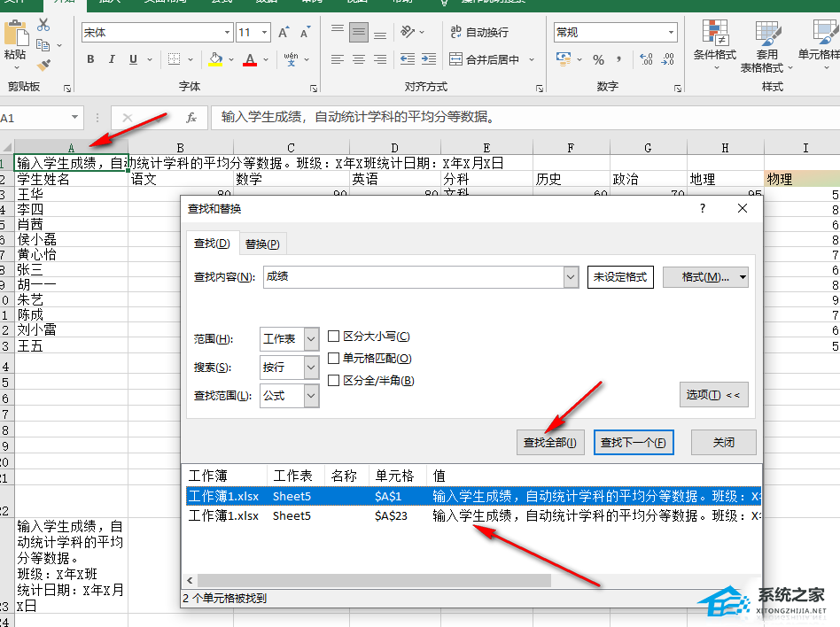Apply the red font color A
The height and width of the screenshot is (627, 840).
[250, 59]
